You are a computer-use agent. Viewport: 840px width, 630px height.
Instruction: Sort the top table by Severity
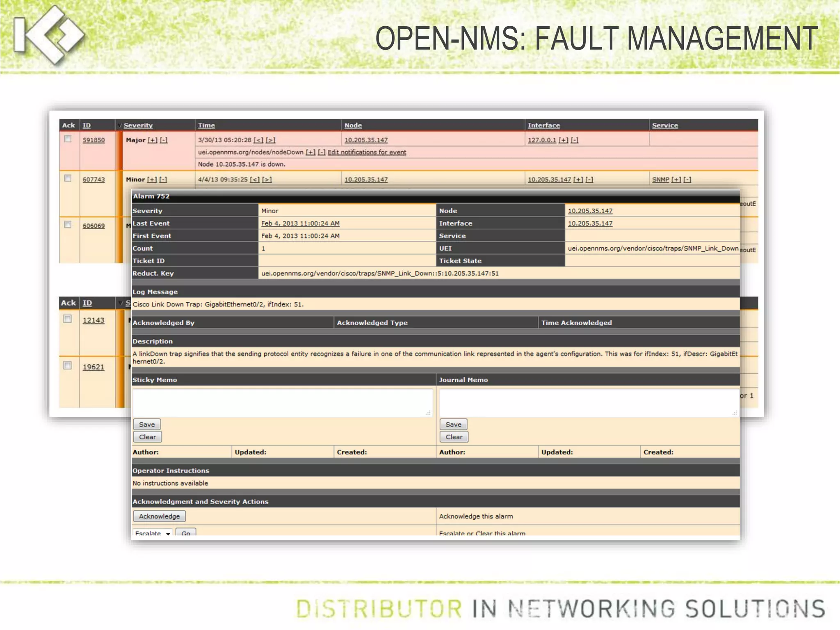click(x=138, y=126)
